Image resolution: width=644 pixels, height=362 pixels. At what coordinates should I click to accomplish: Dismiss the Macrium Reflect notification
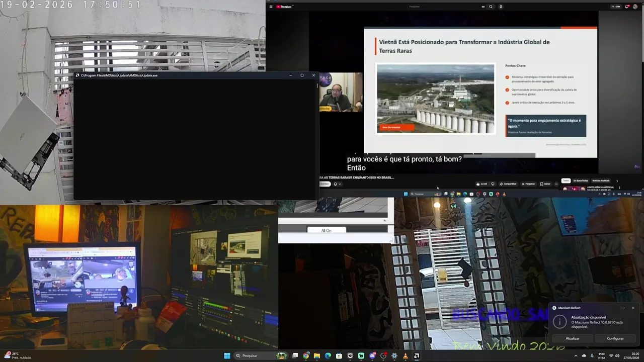[633, 308]
